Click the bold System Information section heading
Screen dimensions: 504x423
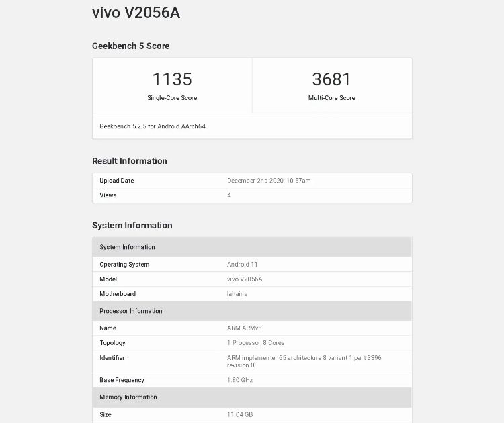[132, 226]
